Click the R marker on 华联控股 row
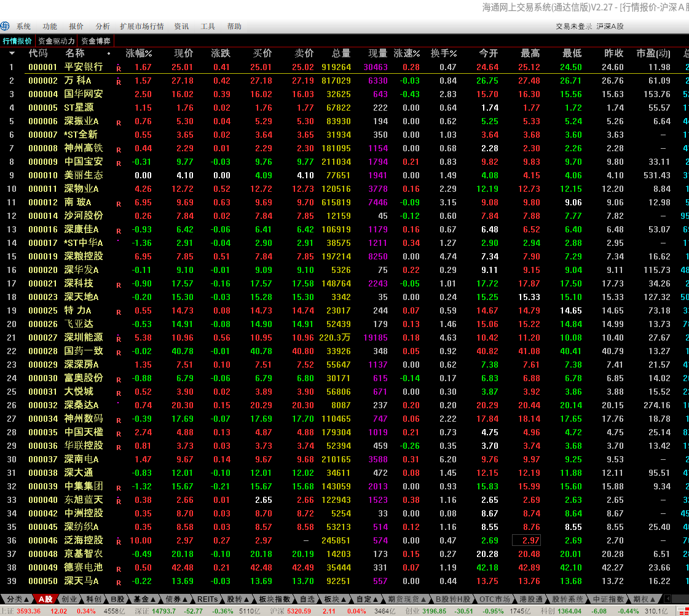Image resolution: width=689 pixels, height=616 pixels. (x=119, y=448)
